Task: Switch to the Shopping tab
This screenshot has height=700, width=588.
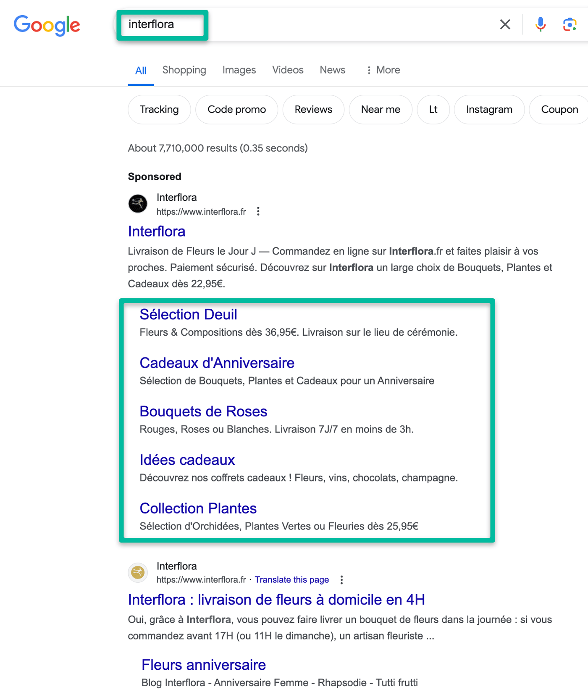Action: point(184,70)
